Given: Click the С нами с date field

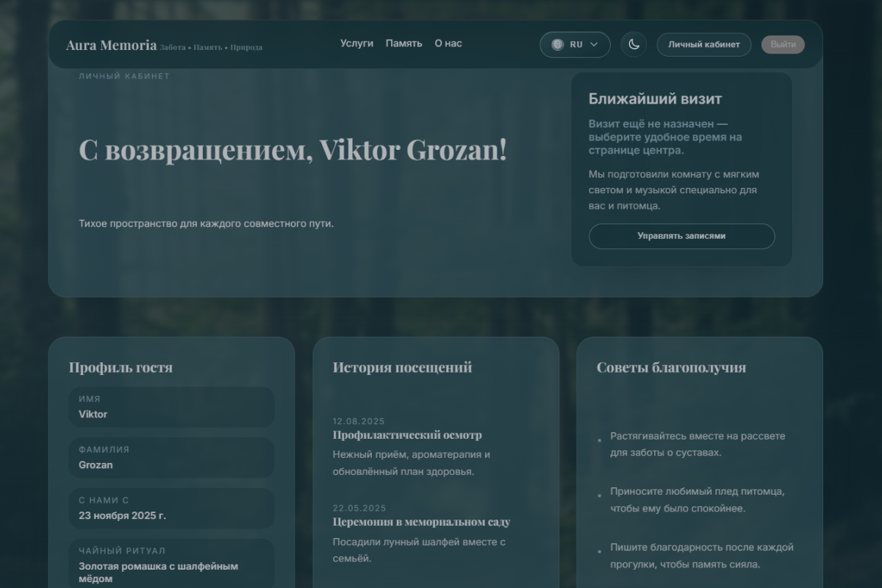Looking at the screenshot, I should [x=171, y=508].
